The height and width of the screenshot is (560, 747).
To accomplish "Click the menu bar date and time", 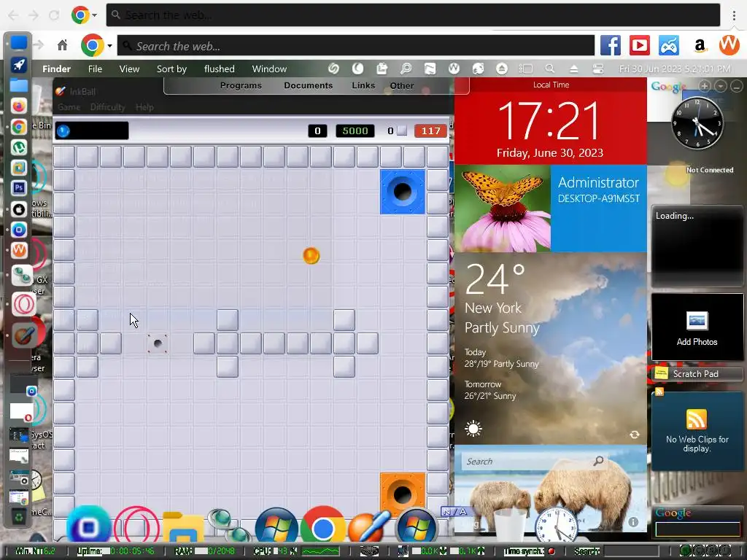I will click(675, 69).
